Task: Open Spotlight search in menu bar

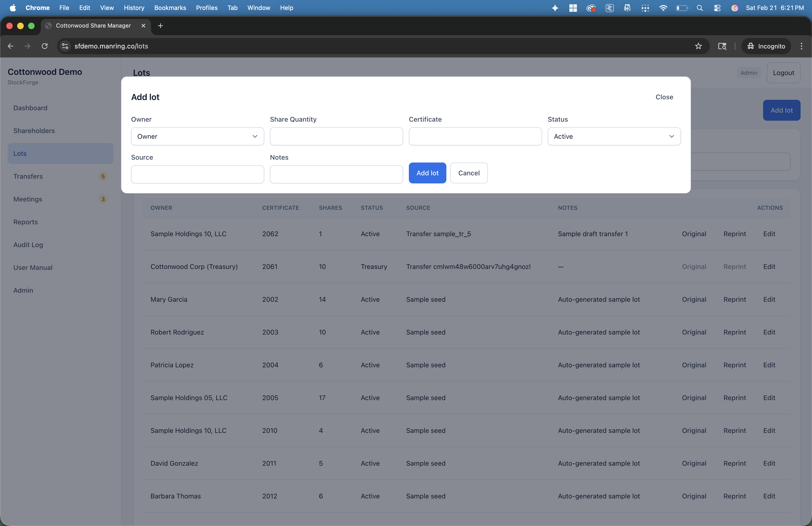Action: coord(699,8)
